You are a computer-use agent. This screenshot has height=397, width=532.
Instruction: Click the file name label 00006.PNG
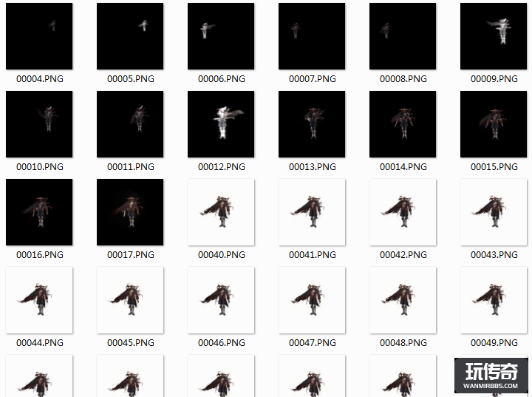222,79
